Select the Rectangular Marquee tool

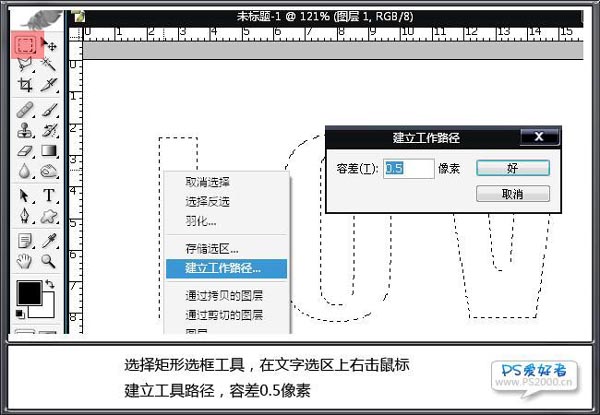(x=26, y=46)
